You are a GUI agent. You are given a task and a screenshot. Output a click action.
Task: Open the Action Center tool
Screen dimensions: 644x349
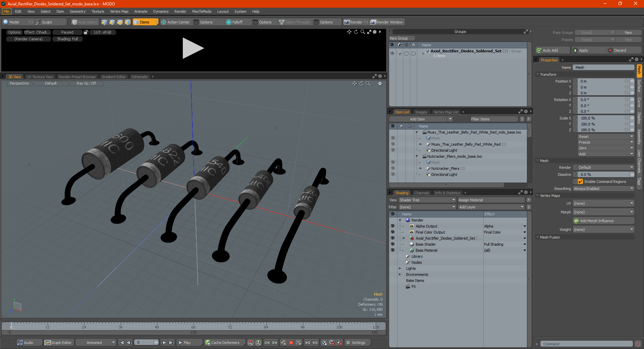(175, 22)
